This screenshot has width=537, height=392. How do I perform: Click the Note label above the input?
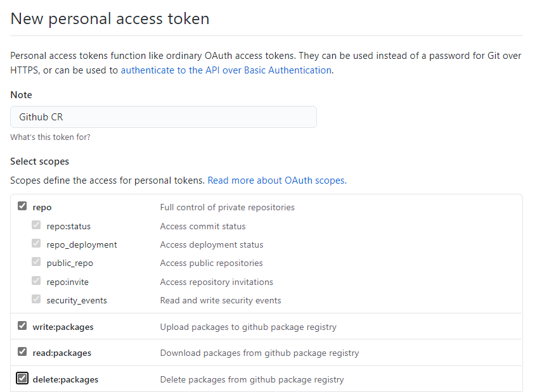[x=21, y=95]
